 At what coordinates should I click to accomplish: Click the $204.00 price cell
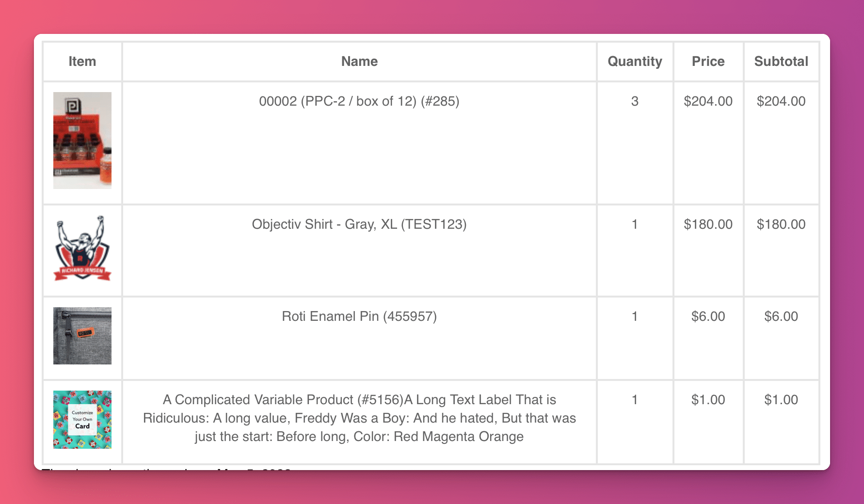(x=708, y=101)
